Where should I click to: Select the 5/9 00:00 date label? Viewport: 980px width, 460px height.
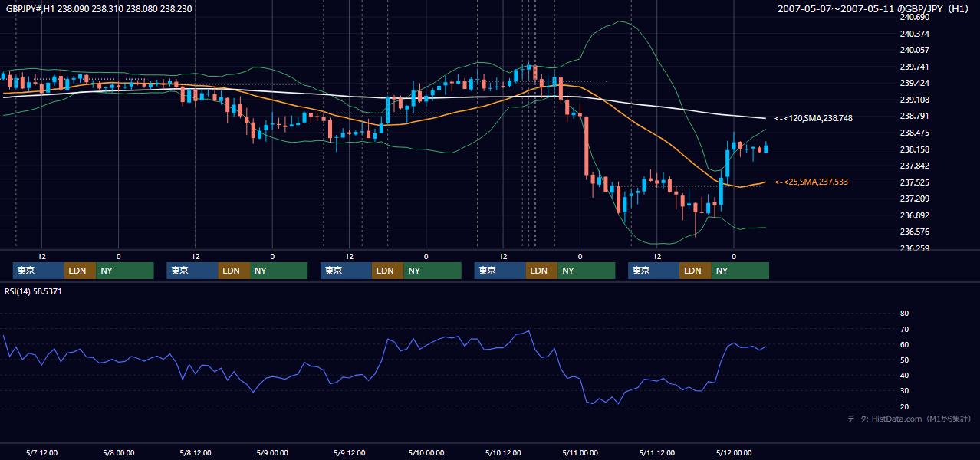pos(272,452)
